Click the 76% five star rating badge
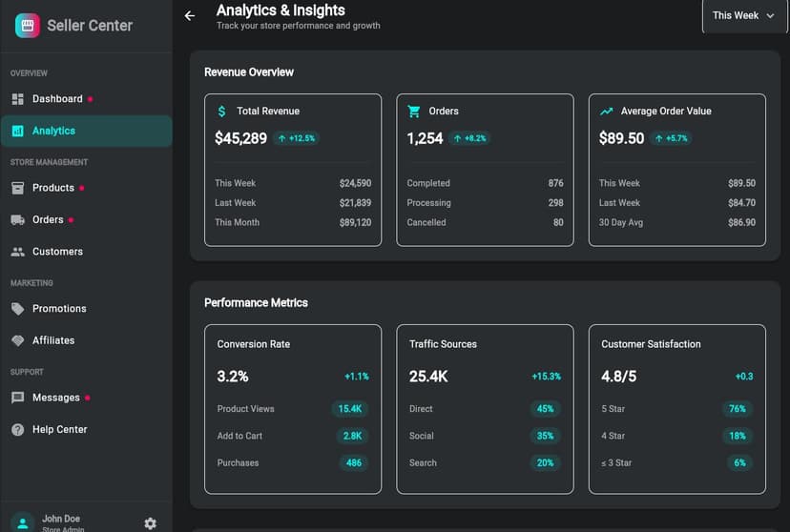The width and height of the screenshot is (790, 532). [737, 409]
